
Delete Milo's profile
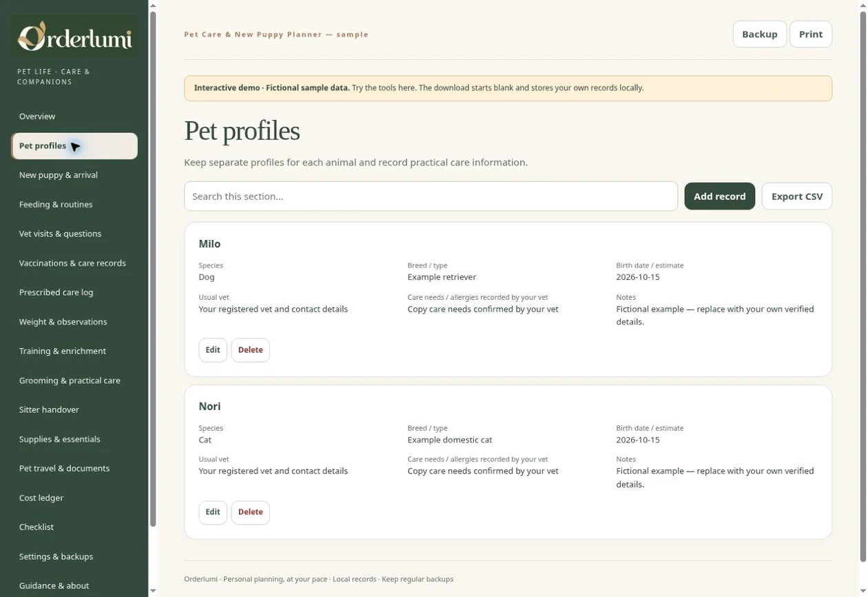(x=250, y=350)
